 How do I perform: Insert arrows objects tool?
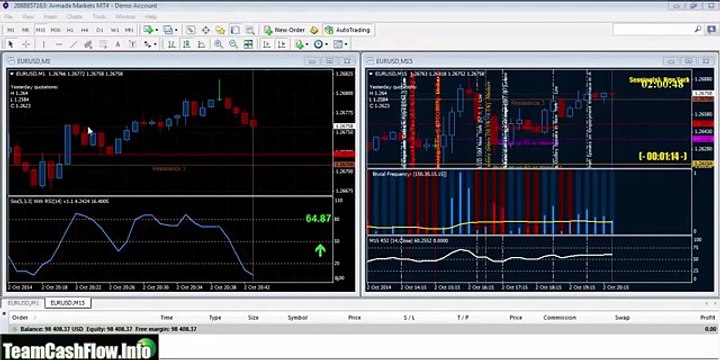click(x=147, y=45)
